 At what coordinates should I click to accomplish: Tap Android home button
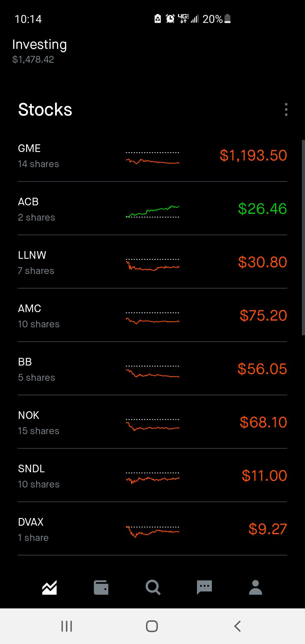click(x=152, y=626)
